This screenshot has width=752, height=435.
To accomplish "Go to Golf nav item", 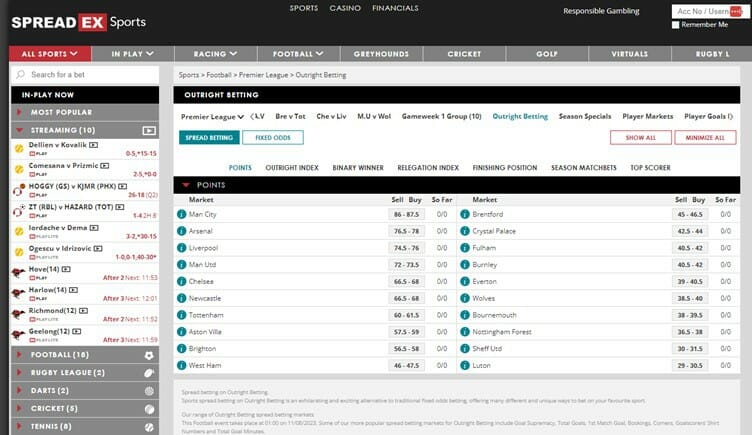I will click(547, 54).
